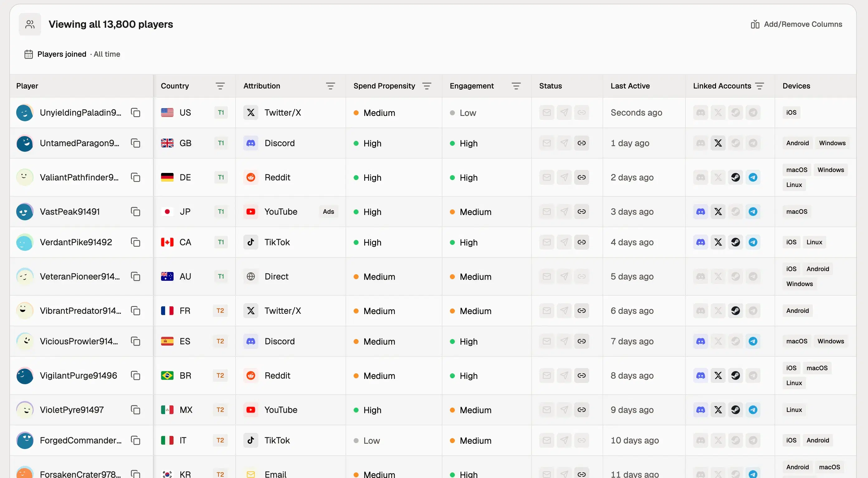
Task: Open the Players joined date range filter
Action: point(72,54)
